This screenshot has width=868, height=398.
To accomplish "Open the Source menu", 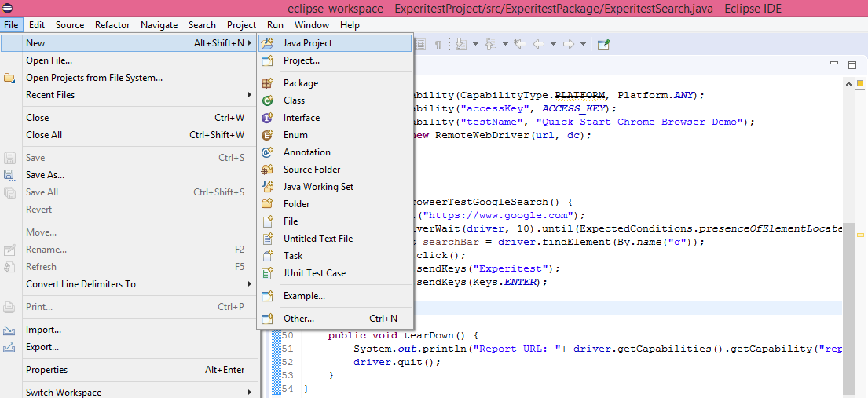I will pyautogui.click(x=70, y=25).
